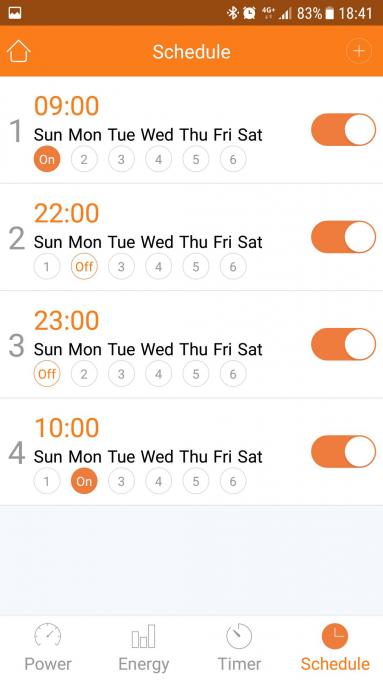Screen dimensions: 383x680
Task: Select the Schedule clock tab
Action: click(335, 648)
